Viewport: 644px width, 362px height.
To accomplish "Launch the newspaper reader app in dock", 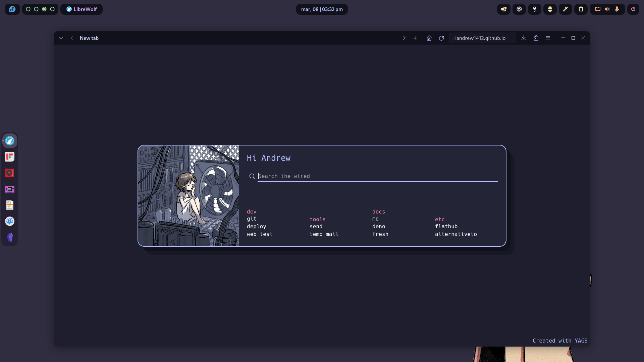I will pyautogui.click(x=10, y=205).
